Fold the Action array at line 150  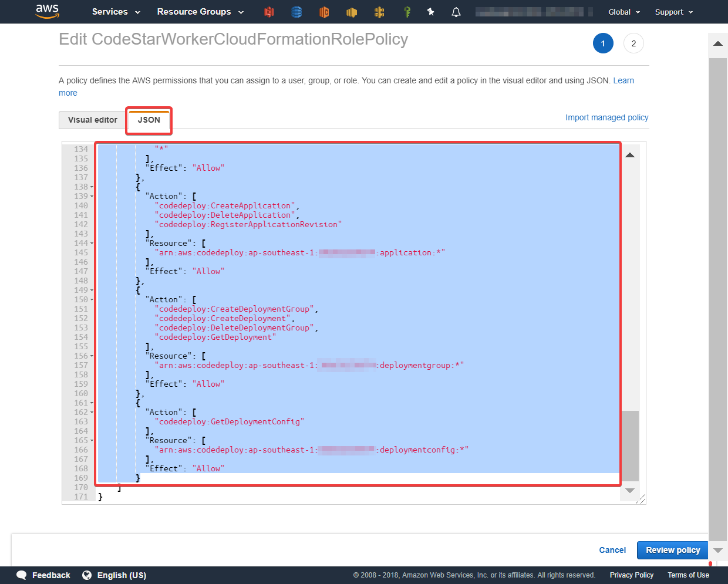(92, 300)
